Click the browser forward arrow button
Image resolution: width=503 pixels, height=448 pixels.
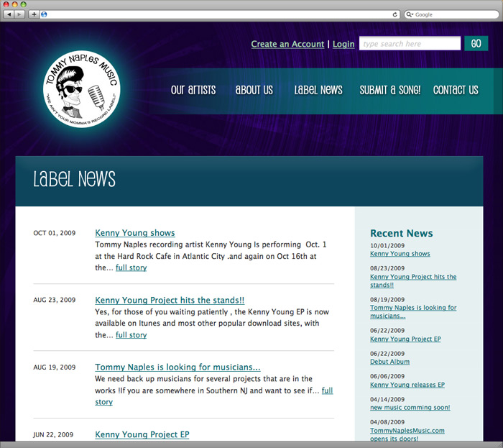click(19, 14)
